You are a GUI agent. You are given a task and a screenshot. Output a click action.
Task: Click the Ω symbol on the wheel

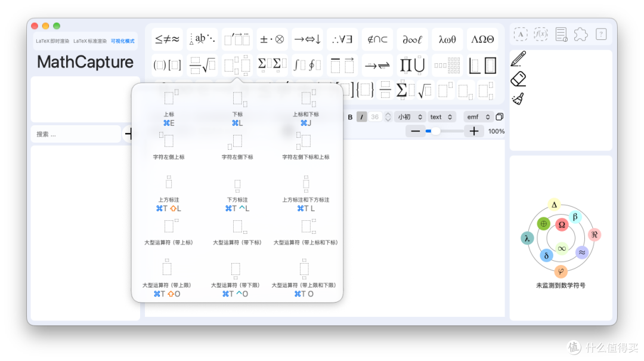tap(562, 224)
